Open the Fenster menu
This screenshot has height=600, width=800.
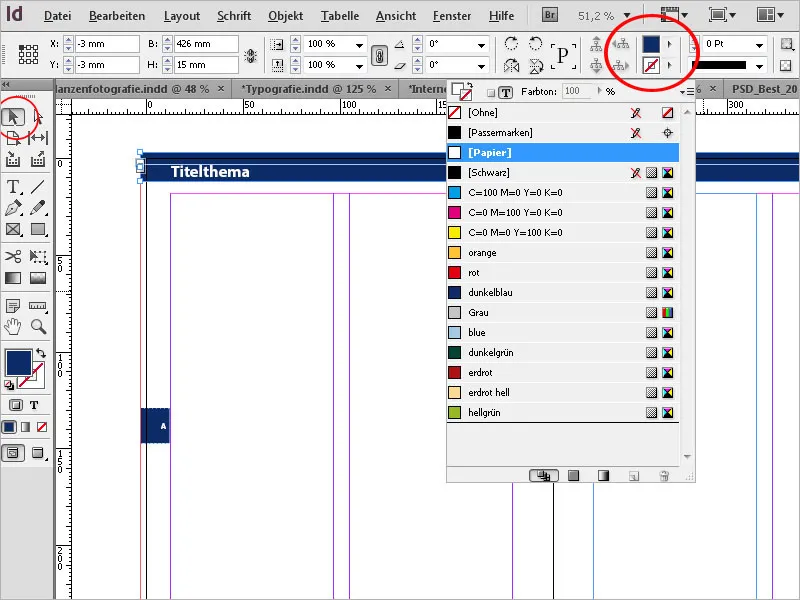pos(451,15)
